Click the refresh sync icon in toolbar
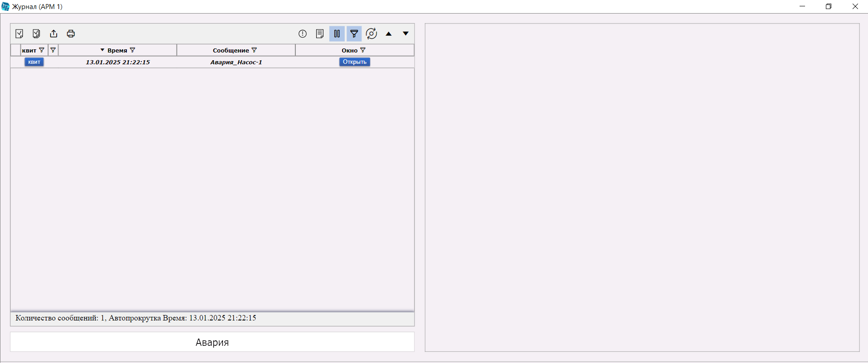 371,33
